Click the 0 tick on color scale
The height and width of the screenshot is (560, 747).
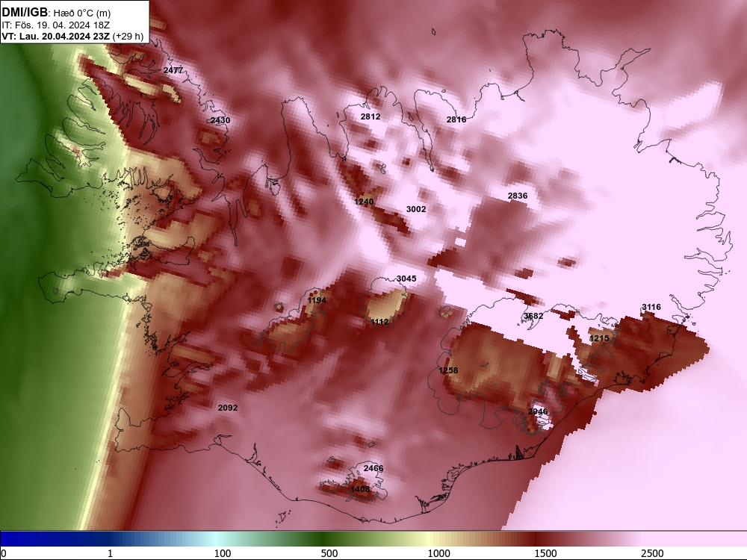click(4, 553)
